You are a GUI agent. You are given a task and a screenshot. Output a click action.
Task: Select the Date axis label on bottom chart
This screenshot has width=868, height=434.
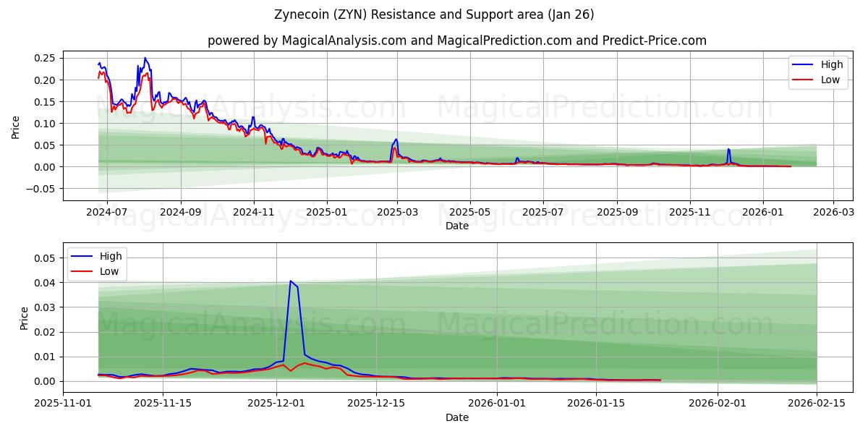pyautogui.click(x=459, y=417)
